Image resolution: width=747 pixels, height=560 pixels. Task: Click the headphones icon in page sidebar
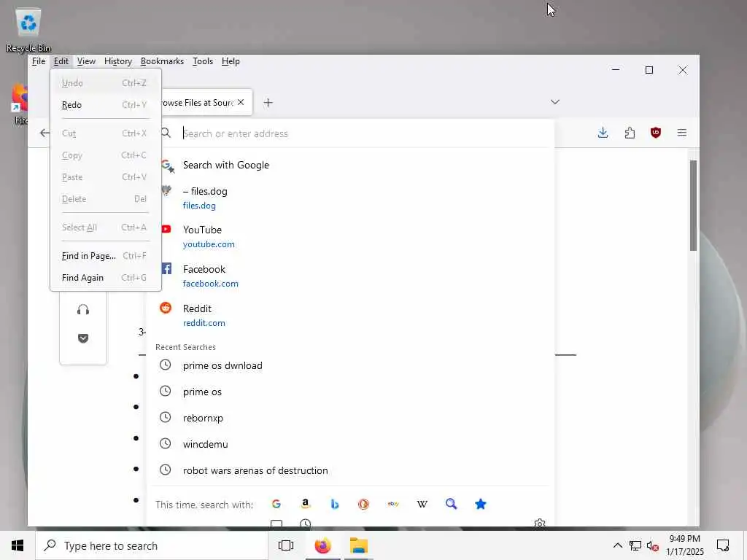pos(83,310)
